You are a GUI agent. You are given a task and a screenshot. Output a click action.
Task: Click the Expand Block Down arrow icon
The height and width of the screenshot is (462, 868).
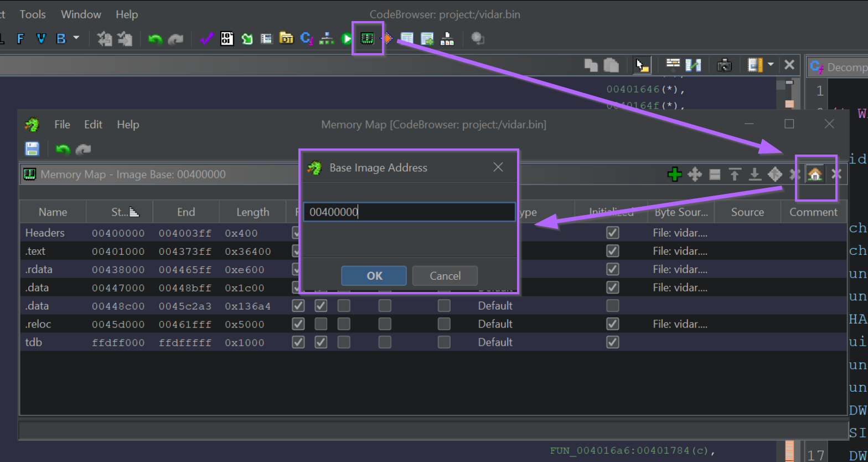coord(755,174)
